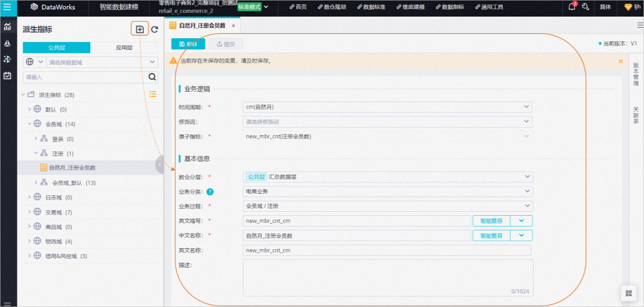This screenshot has width=644, height=307.
Task: Open the calendar check sidebar icon
Action: (7, 76)
